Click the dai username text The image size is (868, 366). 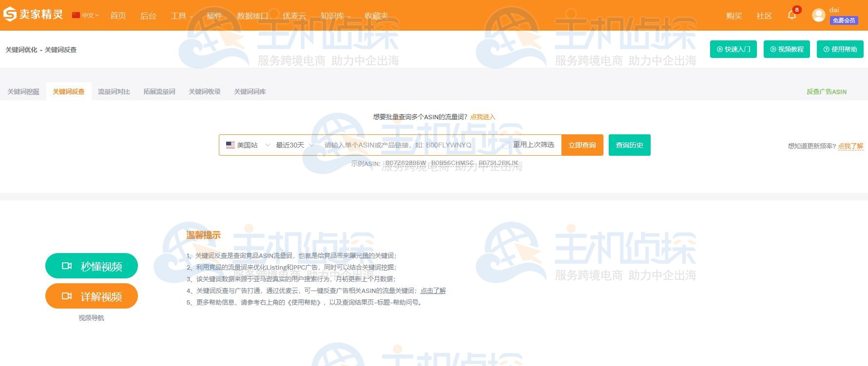click(x=834, y=10)
